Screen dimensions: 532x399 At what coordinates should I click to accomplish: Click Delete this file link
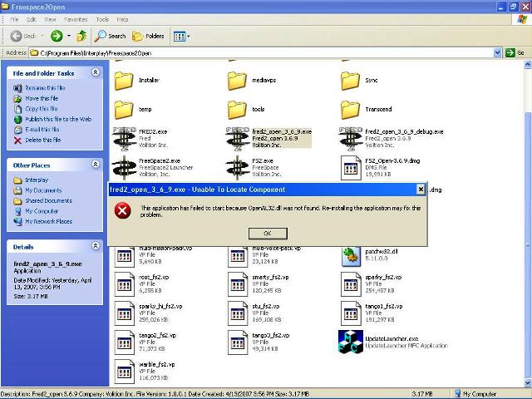[x=42, y=140]
